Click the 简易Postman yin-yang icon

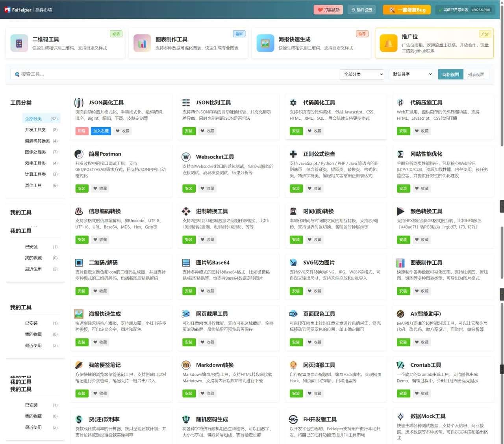point(79,154)
